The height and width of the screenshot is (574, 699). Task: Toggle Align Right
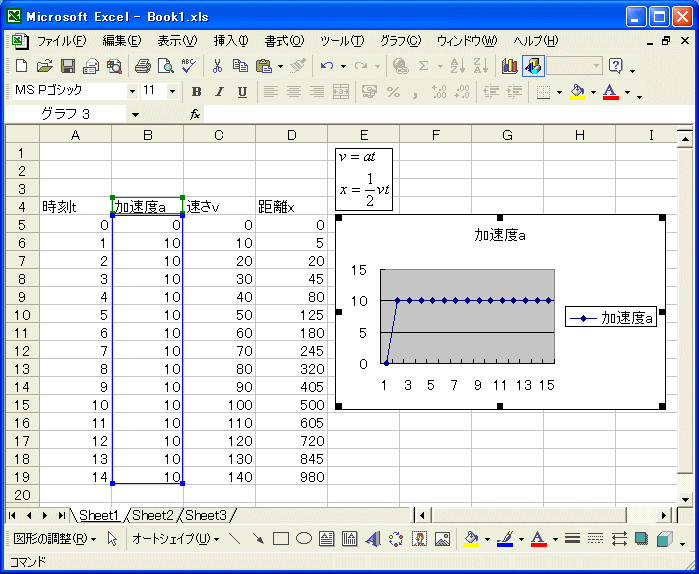click(x=317, y=92)
